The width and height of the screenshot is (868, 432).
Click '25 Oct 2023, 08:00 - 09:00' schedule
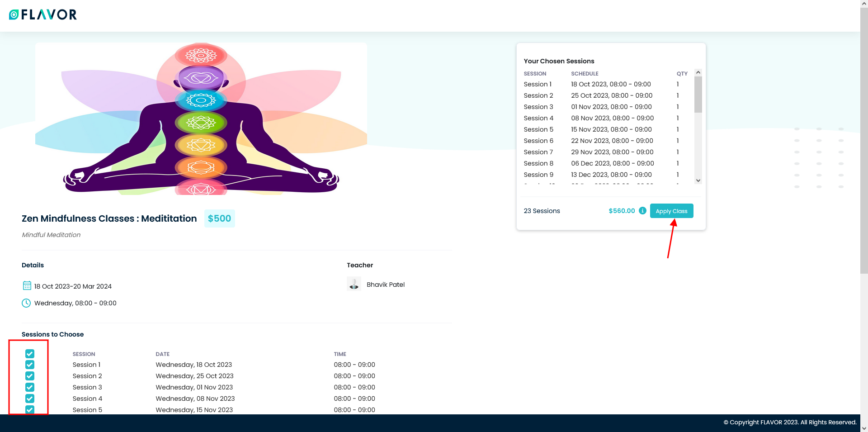click(x=612, y=95)
